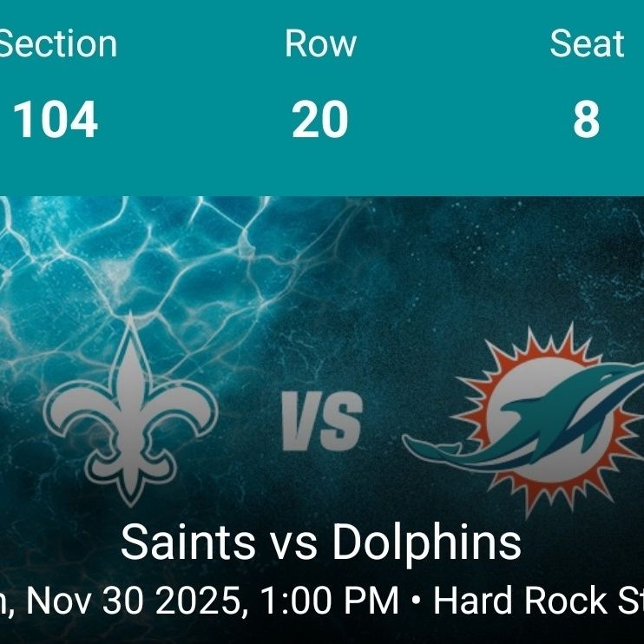Tap the teal ticket header bar

click(322, 98)
